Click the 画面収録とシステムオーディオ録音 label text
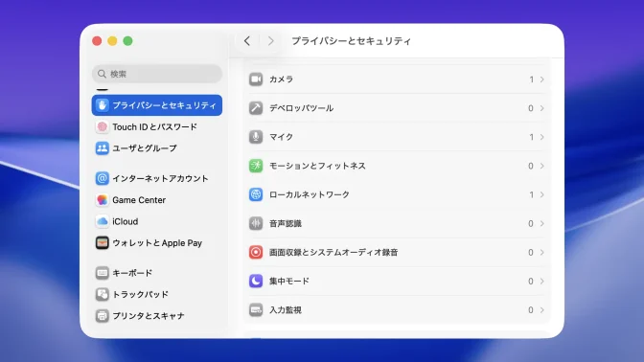 pos(333,252)
